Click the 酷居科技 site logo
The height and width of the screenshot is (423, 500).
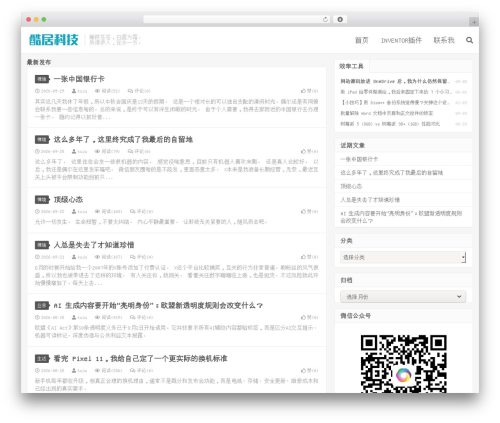click(x=54, y=40)
